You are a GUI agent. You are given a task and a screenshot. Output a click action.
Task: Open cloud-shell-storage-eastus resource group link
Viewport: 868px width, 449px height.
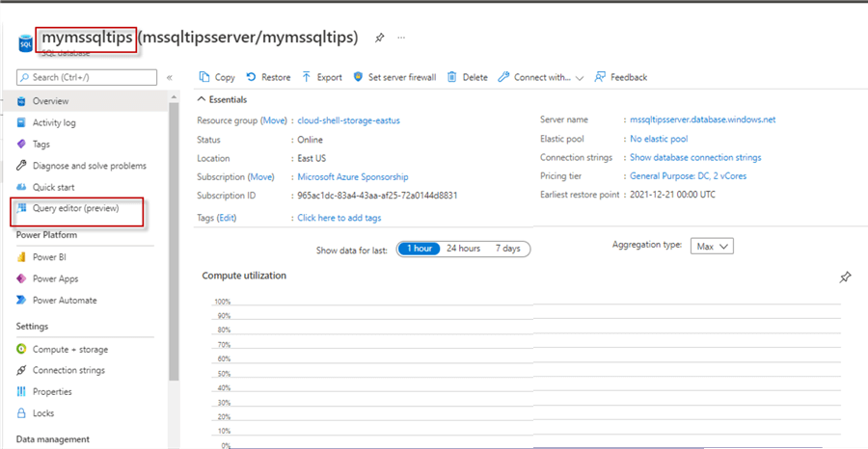[349, 120]
